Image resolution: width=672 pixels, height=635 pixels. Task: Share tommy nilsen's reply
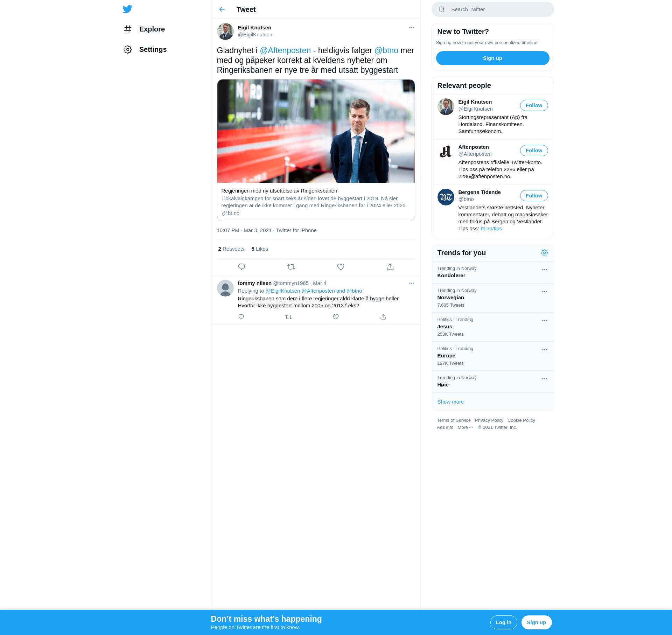[383, 317]
